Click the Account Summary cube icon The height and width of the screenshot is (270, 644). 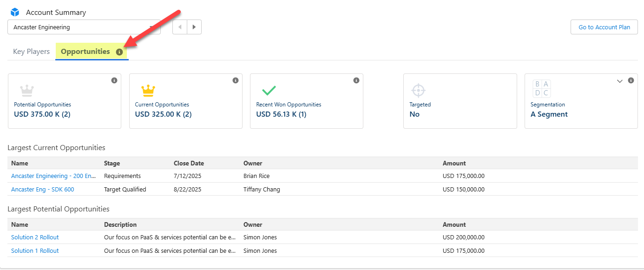tap(15, 12)
